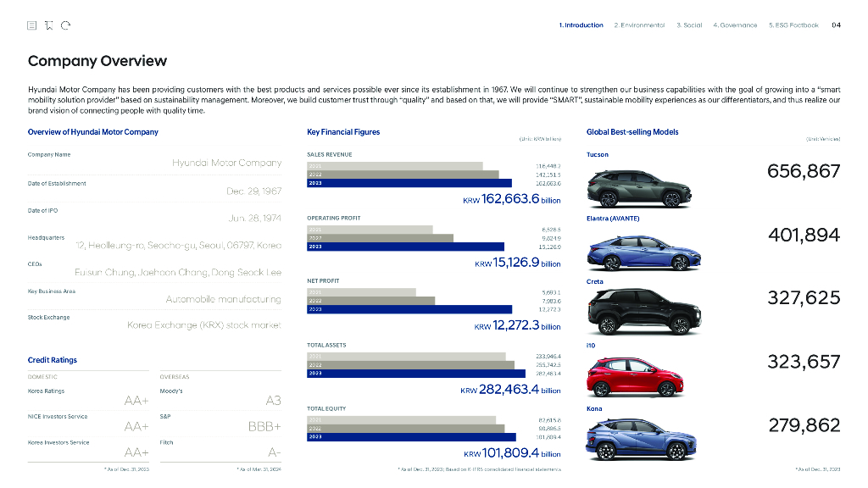Click the 2023 Sales Revenue blue bar

pyautogui.click(x=409, y=183)
